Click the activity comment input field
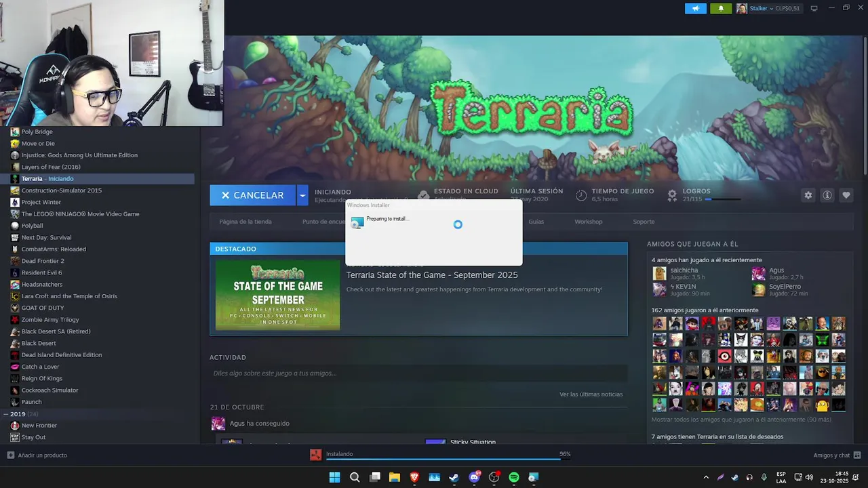The width and height of the screenshot is (868, 488). pyautogui.click(x=418, y=373)
